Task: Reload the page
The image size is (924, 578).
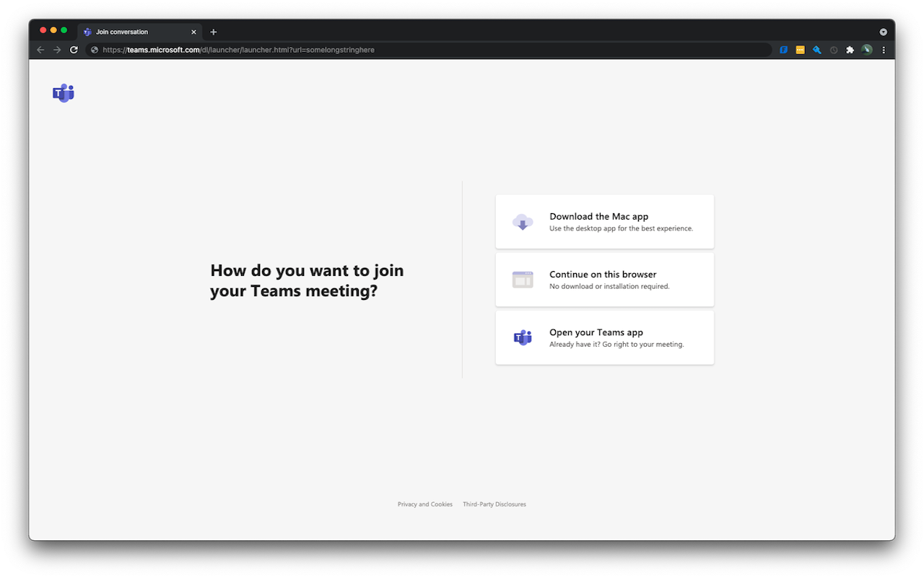Action: 74,50
